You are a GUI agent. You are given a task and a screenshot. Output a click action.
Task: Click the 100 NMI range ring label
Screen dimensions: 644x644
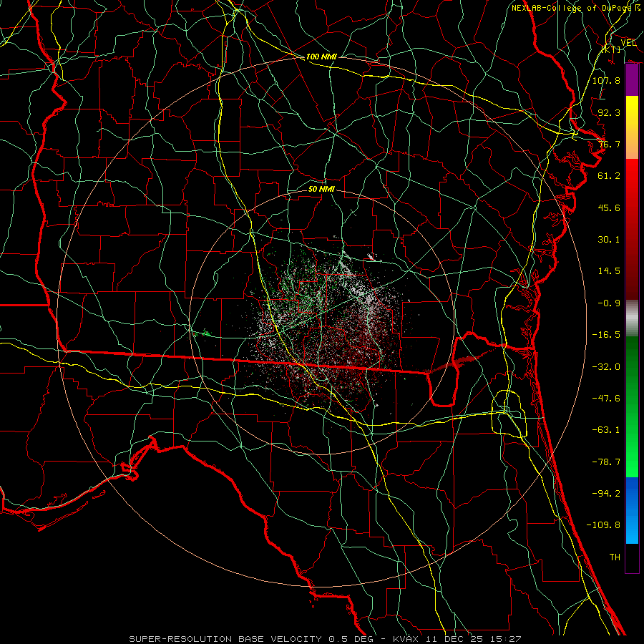click(321, 57)
